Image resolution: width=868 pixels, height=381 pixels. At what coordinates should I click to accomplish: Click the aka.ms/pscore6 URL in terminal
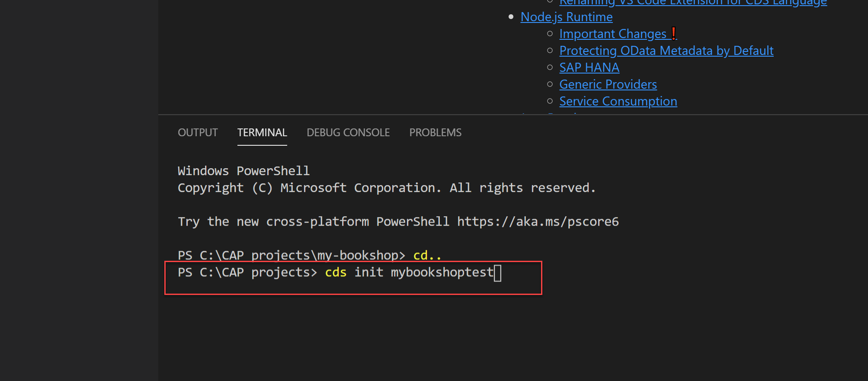(x=538, y=221)
